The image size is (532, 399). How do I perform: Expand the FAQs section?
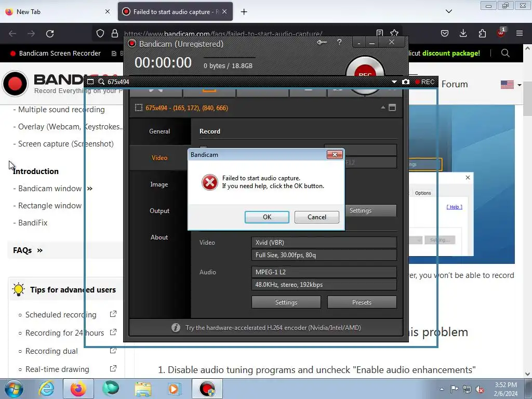point(28,250)
